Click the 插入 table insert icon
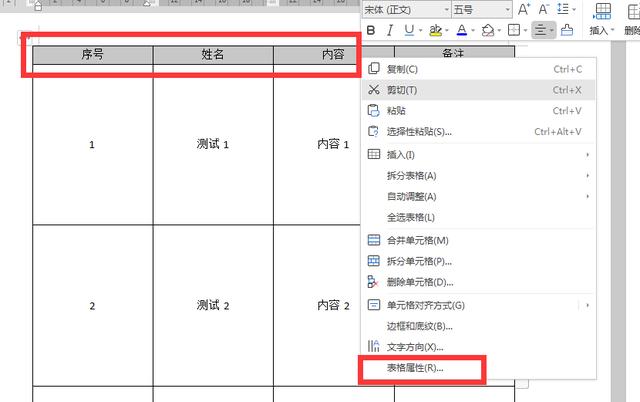 602,12
